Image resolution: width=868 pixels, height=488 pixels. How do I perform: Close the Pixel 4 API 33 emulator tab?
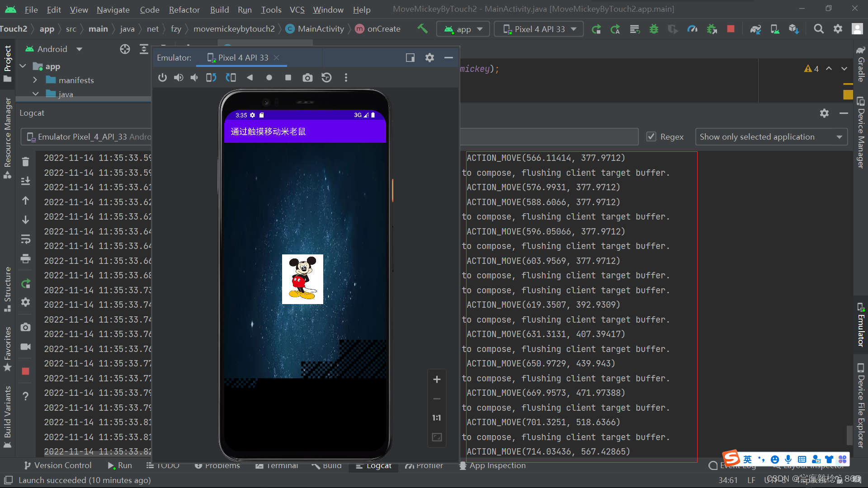(x=277, y=58)
